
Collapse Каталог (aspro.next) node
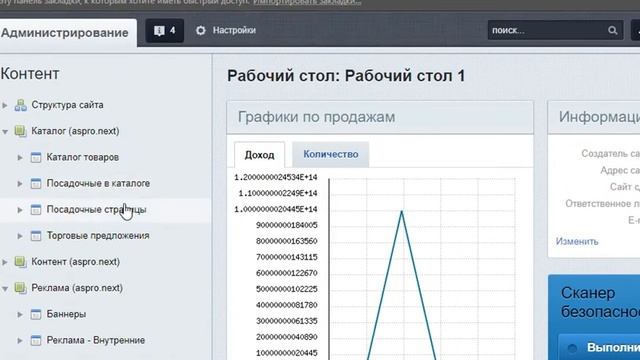coord(5,131)
